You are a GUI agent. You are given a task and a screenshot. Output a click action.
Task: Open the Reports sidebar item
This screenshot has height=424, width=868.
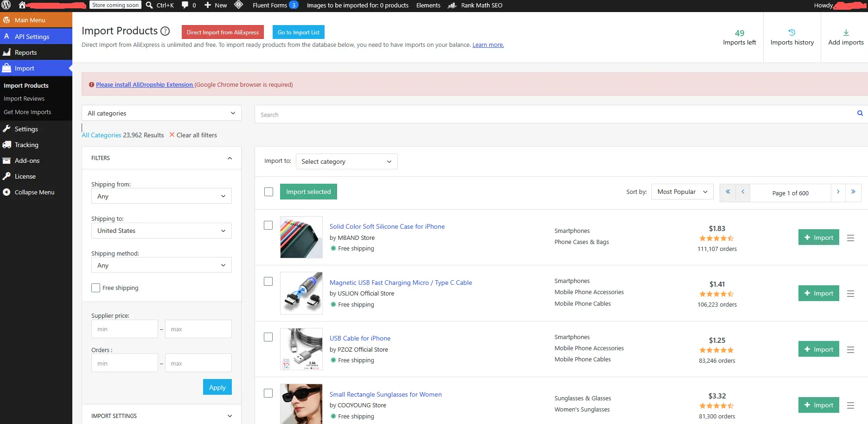tap(36, 52)
